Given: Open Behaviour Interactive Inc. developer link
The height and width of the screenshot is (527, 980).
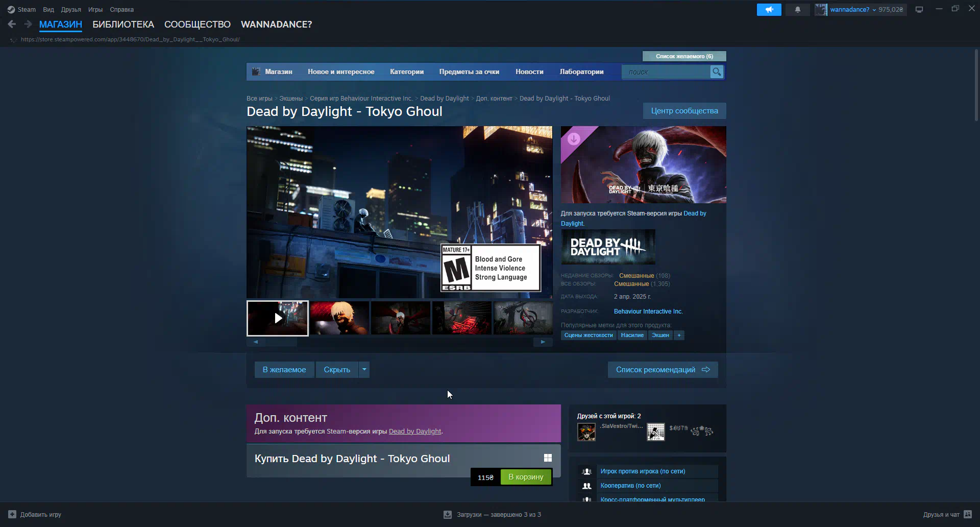Looking at the screenshot, I should point(648,312).
